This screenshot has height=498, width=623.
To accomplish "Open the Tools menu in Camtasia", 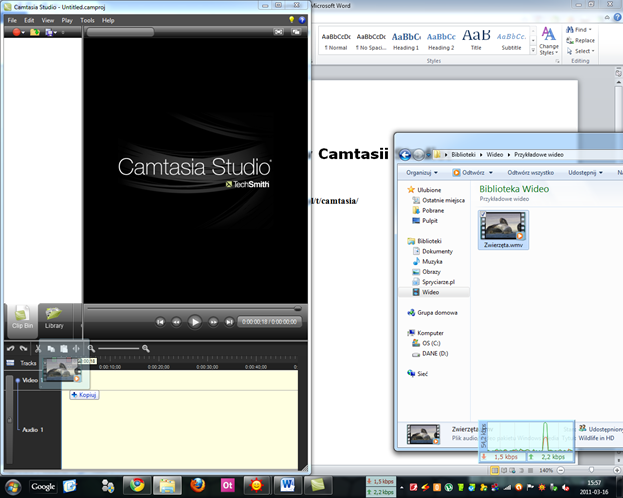I will tap(87, 20).
